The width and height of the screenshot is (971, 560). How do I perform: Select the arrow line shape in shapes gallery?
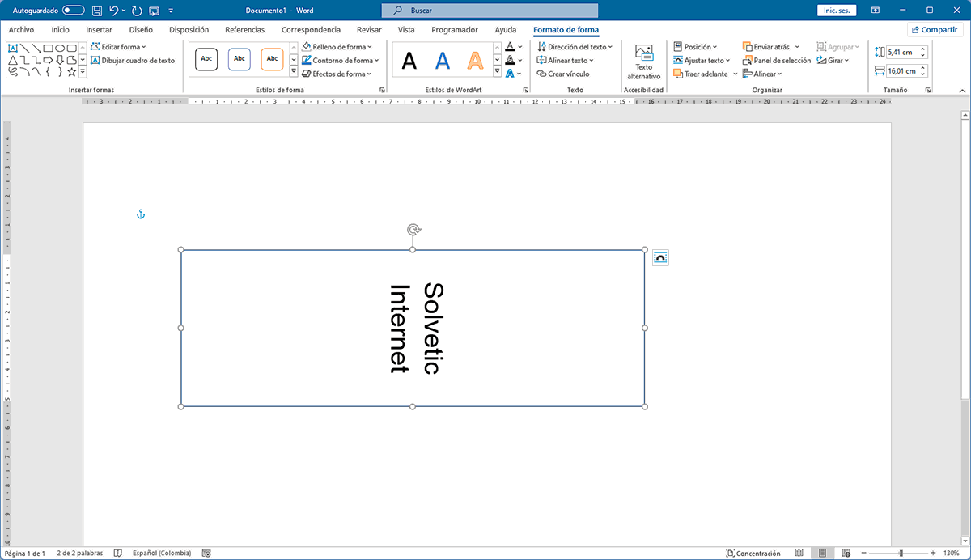(36, 49)
